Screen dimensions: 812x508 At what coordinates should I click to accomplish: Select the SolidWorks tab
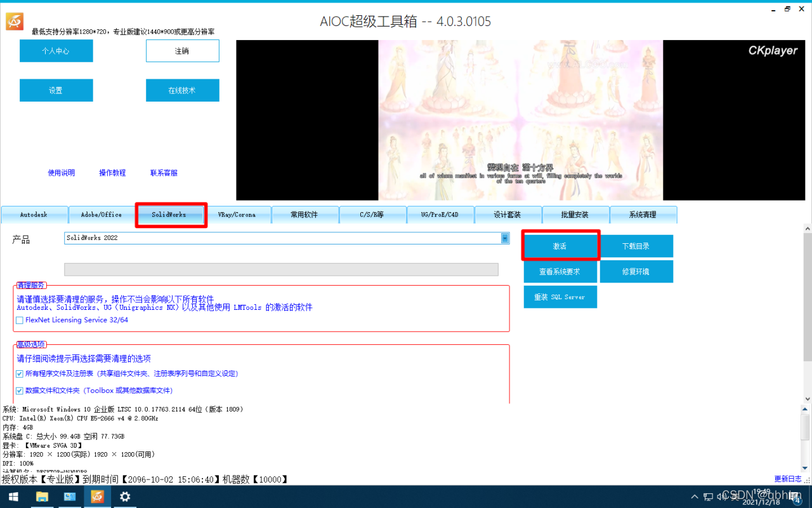(x=169, y=215)
